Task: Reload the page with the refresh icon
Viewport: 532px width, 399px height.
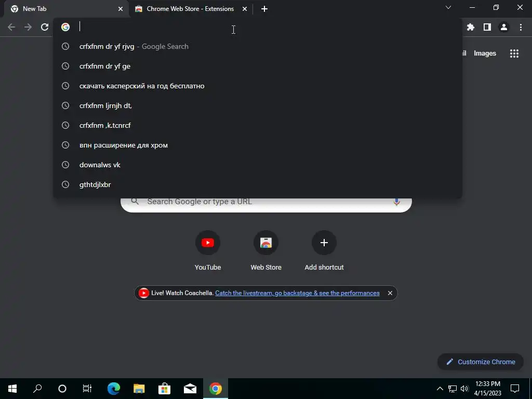Action: click(45, 27)
